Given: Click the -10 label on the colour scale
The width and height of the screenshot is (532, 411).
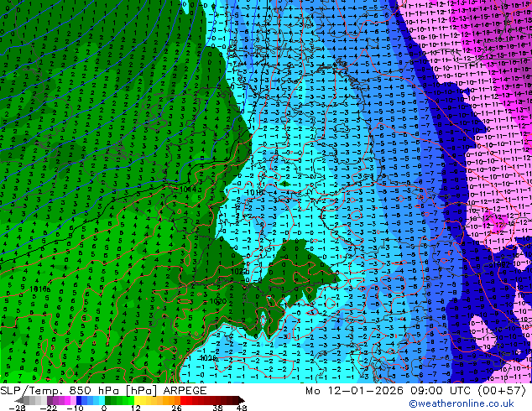Looking at the screenshot, I should tap(75, 408).
